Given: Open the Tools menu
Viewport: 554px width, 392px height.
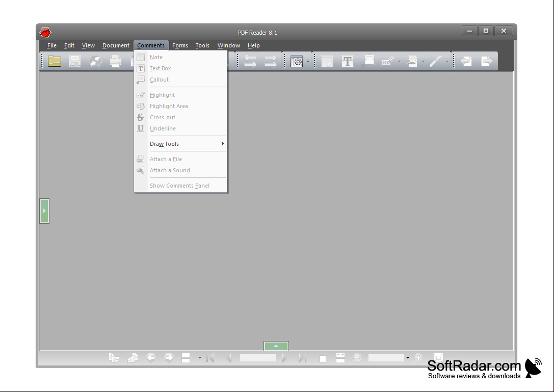Looking at the screenshot, I should tap(202, 45).
